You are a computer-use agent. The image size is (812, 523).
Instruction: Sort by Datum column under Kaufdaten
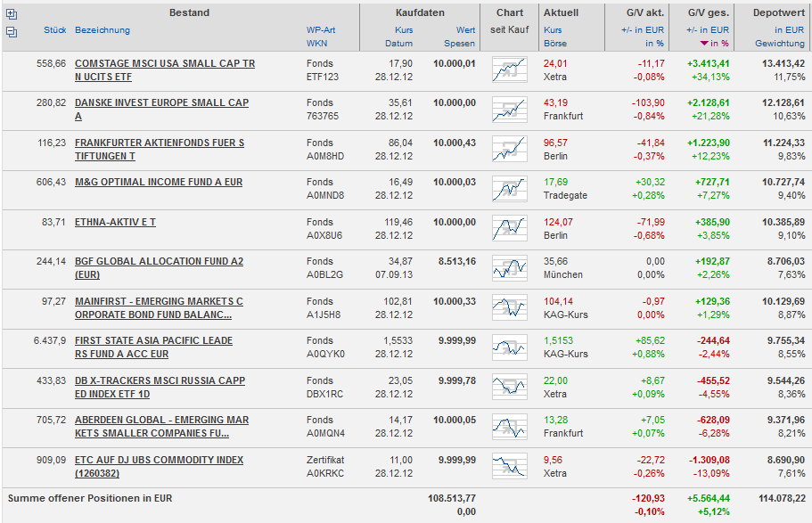[x=398, y=43]
